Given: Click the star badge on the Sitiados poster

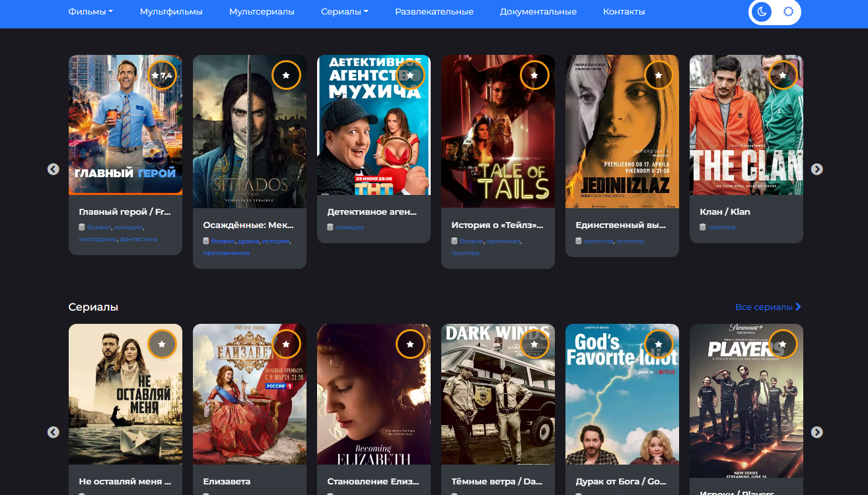Looking at the screenshot, I should point(286,75).
